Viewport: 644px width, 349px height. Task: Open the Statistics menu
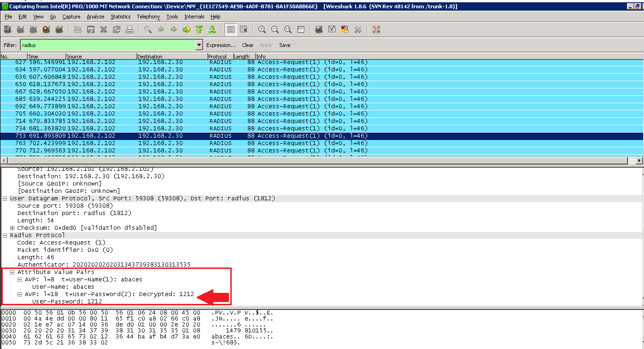(120, 17)
